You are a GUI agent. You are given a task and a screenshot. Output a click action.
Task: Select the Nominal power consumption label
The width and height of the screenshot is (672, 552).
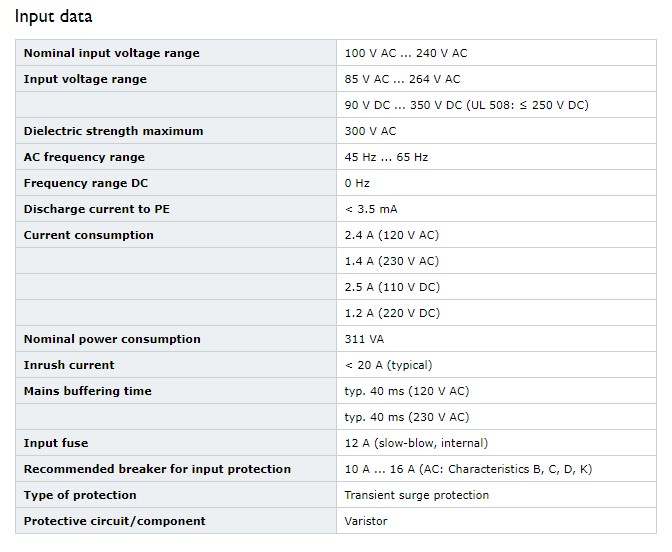point(112,339)
